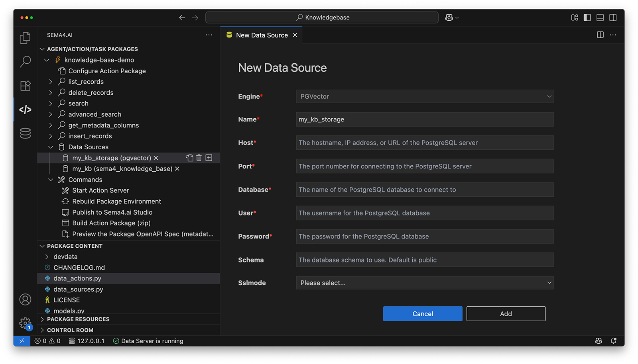Click the Data Server is running status indicator
This screenshot has height=364, width=638.
tap(148, 341)
